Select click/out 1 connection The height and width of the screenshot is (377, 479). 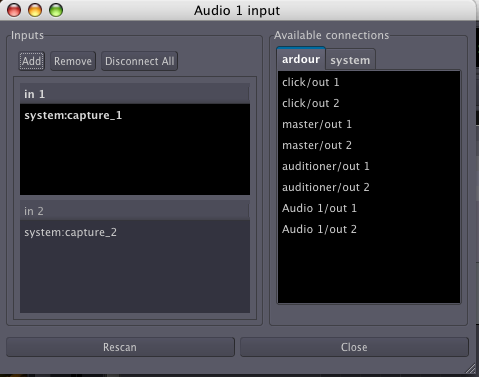(369, 82)
